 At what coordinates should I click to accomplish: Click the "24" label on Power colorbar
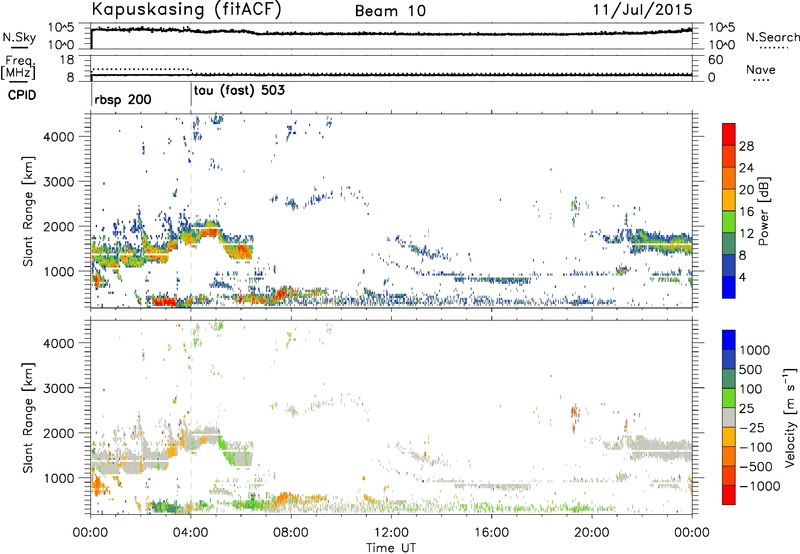(746, 168)
